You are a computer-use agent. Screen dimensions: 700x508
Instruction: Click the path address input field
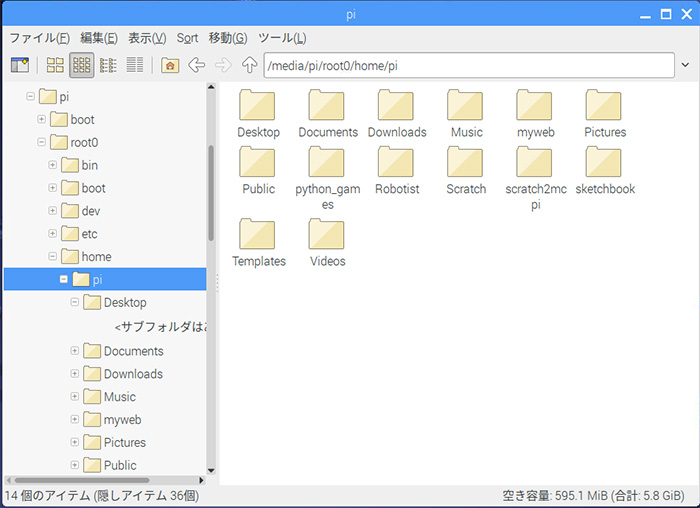pos(465,66)
